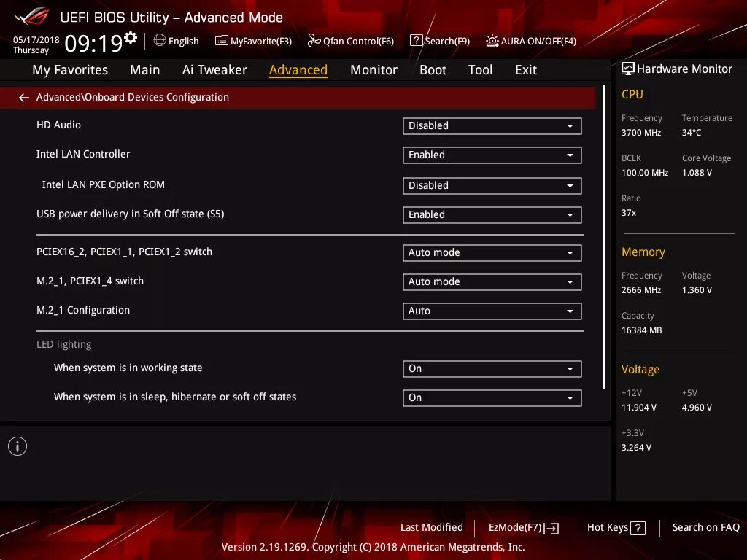
Task: Click the 05/17/2018 date text
Action: point(36,40)
